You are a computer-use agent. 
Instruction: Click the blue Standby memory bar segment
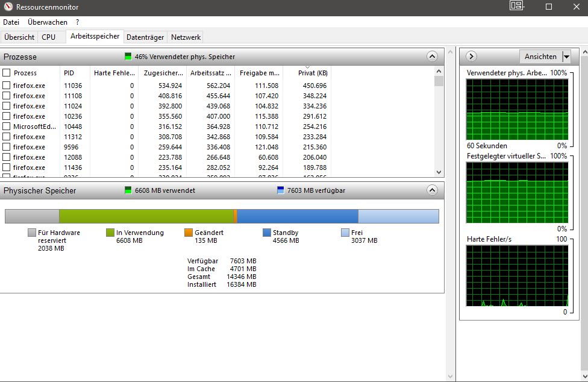[x=298, y=216]
